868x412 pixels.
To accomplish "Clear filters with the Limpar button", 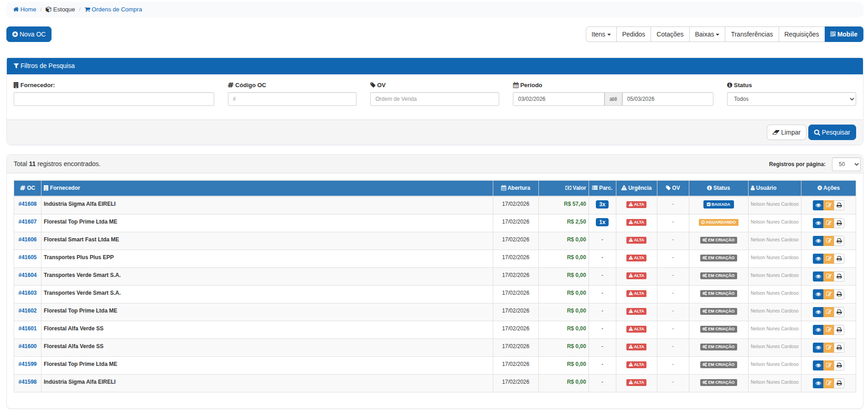I will click(786, 132).
